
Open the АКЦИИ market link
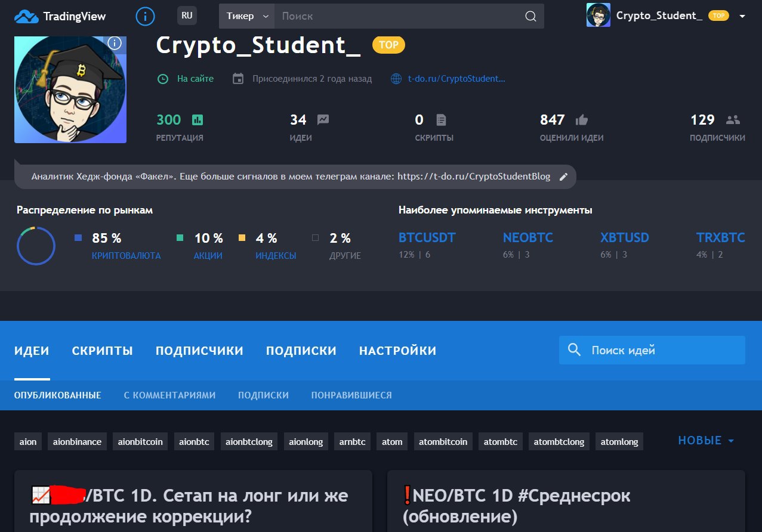coord(208,256)
